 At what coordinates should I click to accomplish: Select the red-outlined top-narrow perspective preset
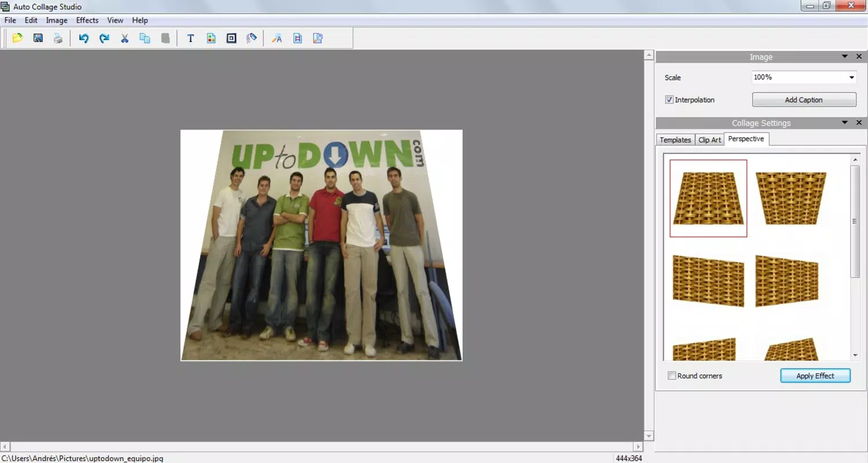click(708, 199)
